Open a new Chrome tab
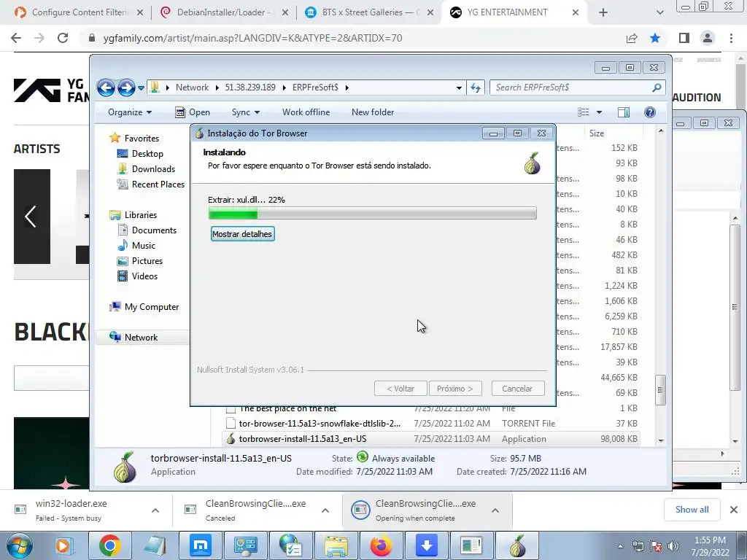Screen dimensions: 747x560 click(x=603, y=13)
